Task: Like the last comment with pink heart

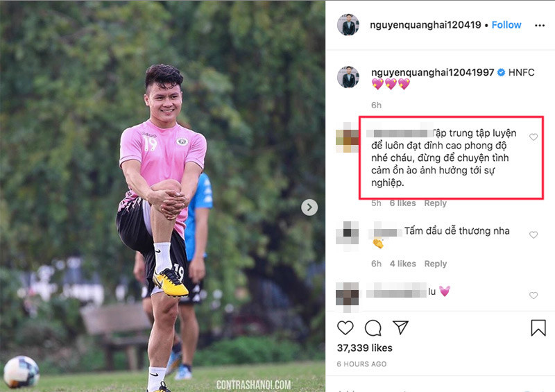Action: 533,296
